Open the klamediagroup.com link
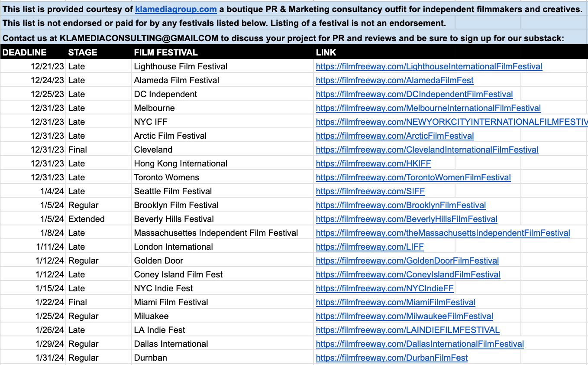This screenshot has height=365, width=588. (x=176, y=9)
